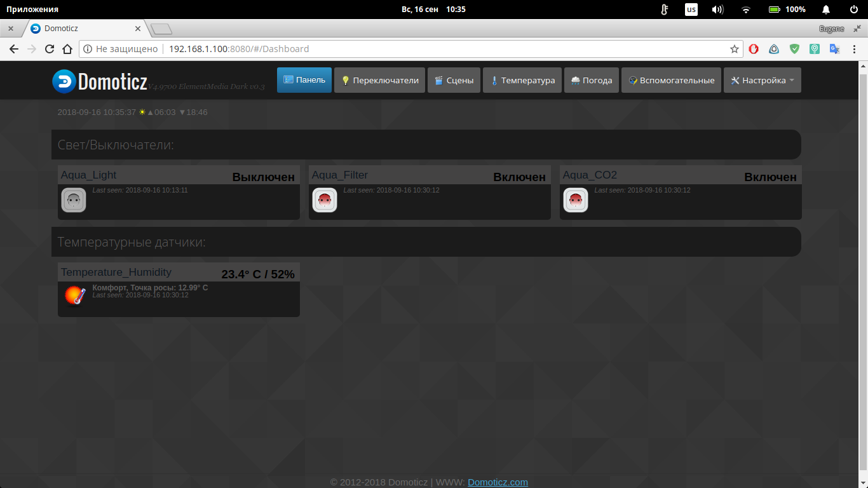Open the Погода section
The height and width of the screenshot is (488, 868).
click(x=591, y=81)
